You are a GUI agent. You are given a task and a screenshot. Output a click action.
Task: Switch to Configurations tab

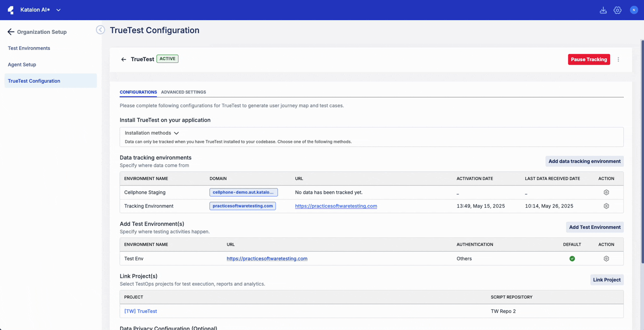pyautogui.click(x=138, y=92)
